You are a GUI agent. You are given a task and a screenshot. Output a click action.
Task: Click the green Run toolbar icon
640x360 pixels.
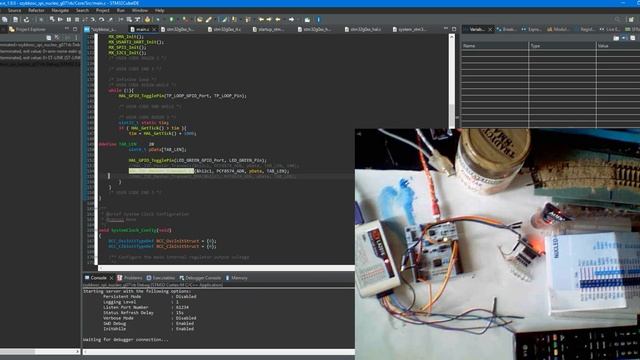[x=171, y=20]
